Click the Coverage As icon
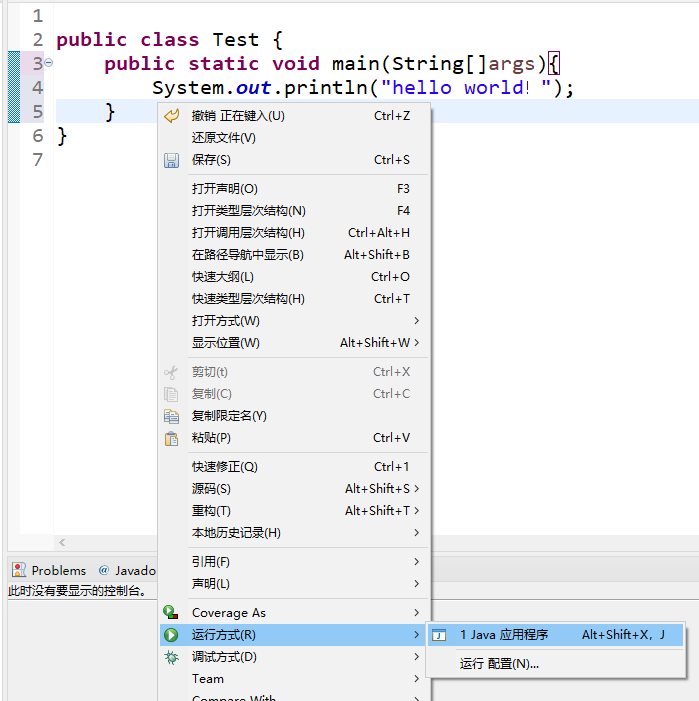The height and width of the screenshot is (701, 699). [171, 613]
